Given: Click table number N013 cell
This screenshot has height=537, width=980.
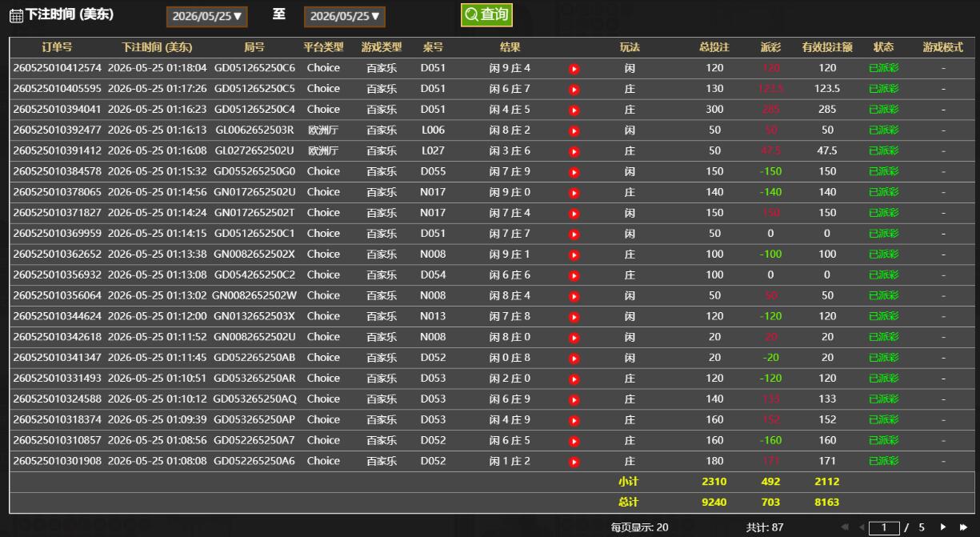Looking at the screenshot, I should click(433, 316).
